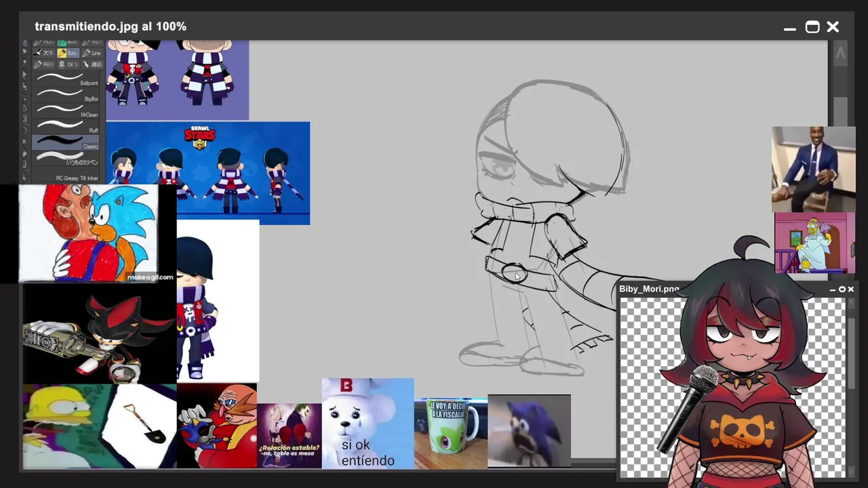The height and width of the screenshot is (488, 868).
Task: Select the droplet-shaped blend tool icon
Action: (x=25, y=108)
